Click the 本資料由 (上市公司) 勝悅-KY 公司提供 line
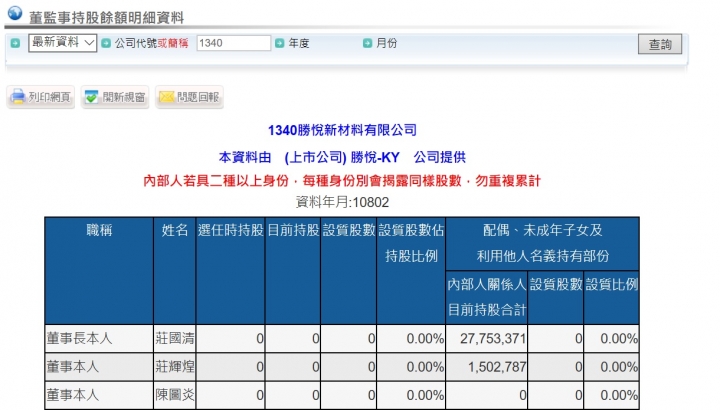The image size is (720, 410). click(342, 157)
